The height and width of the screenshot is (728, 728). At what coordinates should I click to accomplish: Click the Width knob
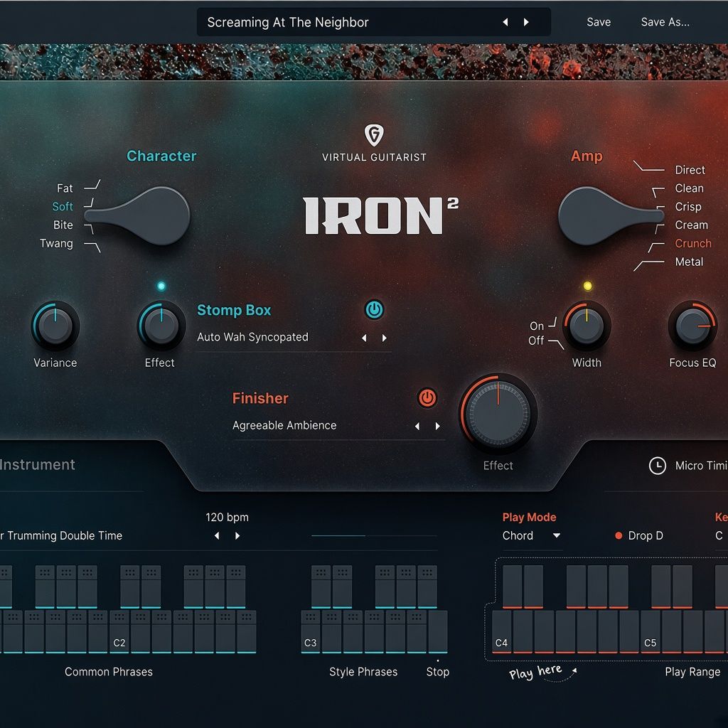click(587, 325)
